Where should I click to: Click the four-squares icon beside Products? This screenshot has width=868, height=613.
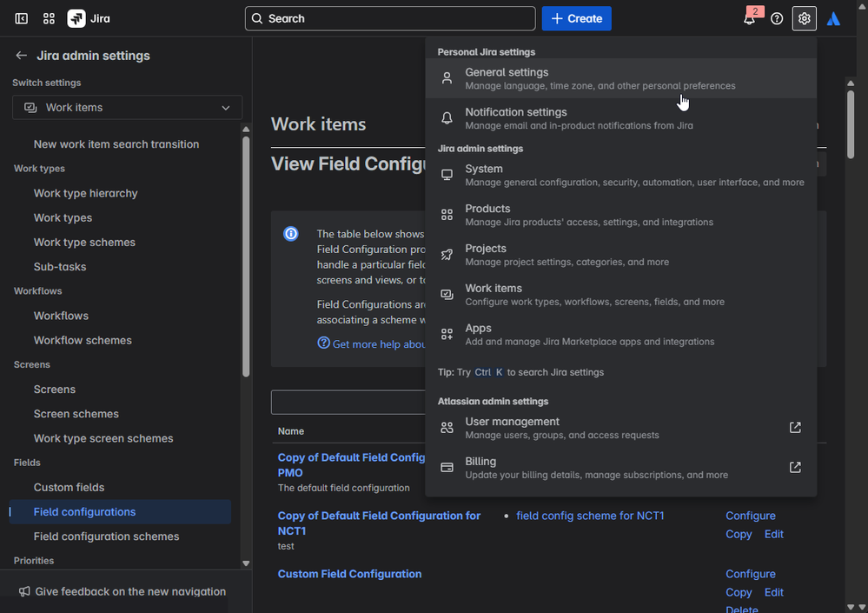(447, 215)
